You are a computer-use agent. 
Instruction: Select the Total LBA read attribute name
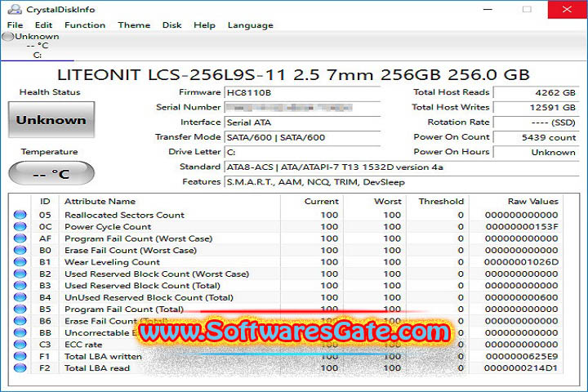tap(97, 368)
